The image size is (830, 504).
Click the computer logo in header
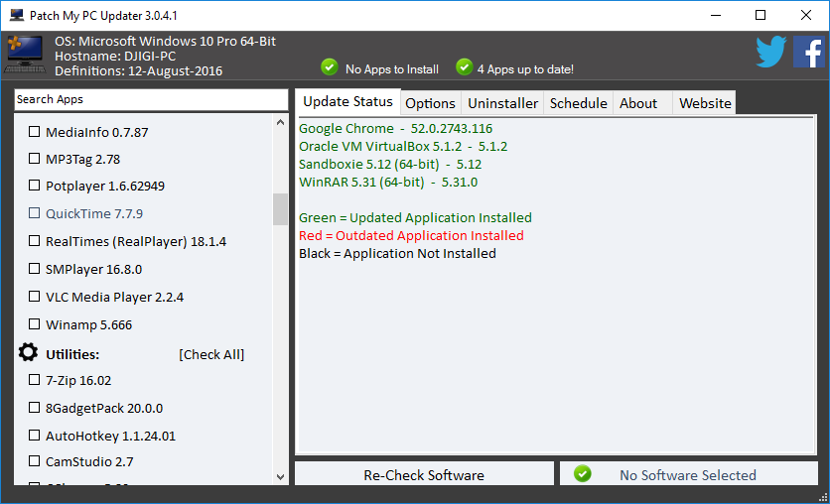click(x=25, y=55)
